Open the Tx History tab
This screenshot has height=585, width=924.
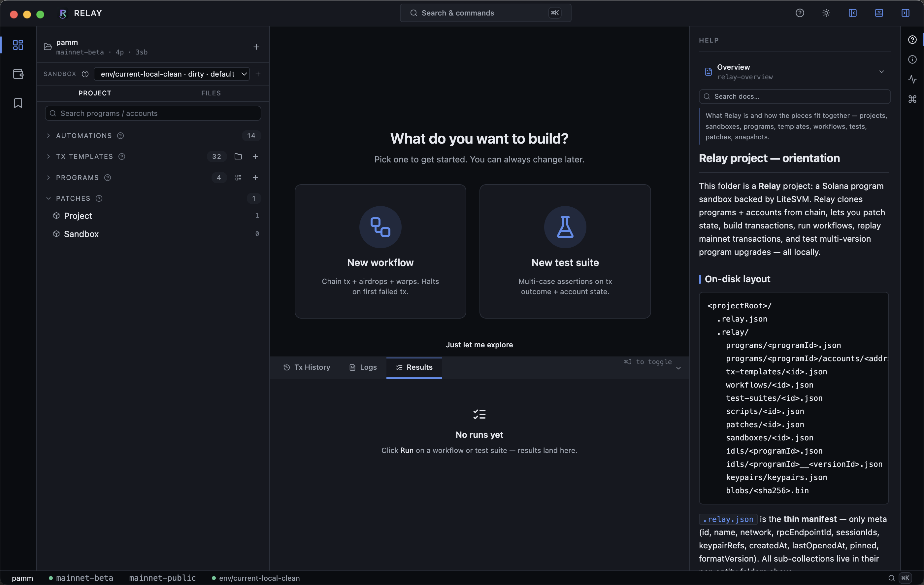click(x=307, y=367)
